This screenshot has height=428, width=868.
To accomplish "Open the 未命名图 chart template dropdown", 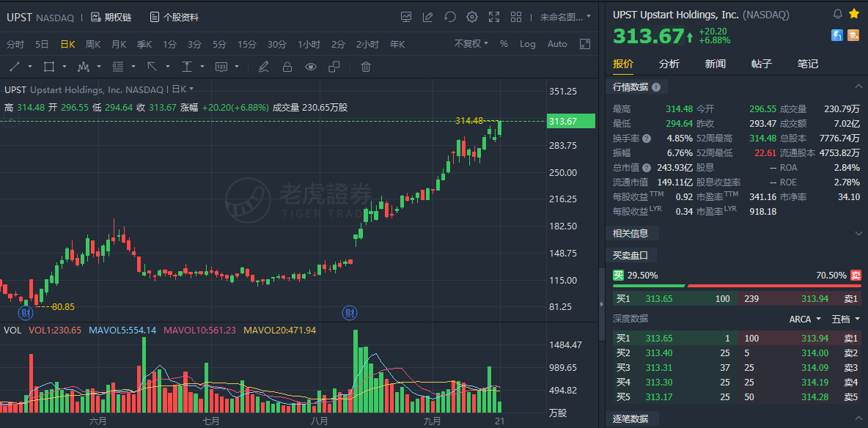I will click(565, 17).
